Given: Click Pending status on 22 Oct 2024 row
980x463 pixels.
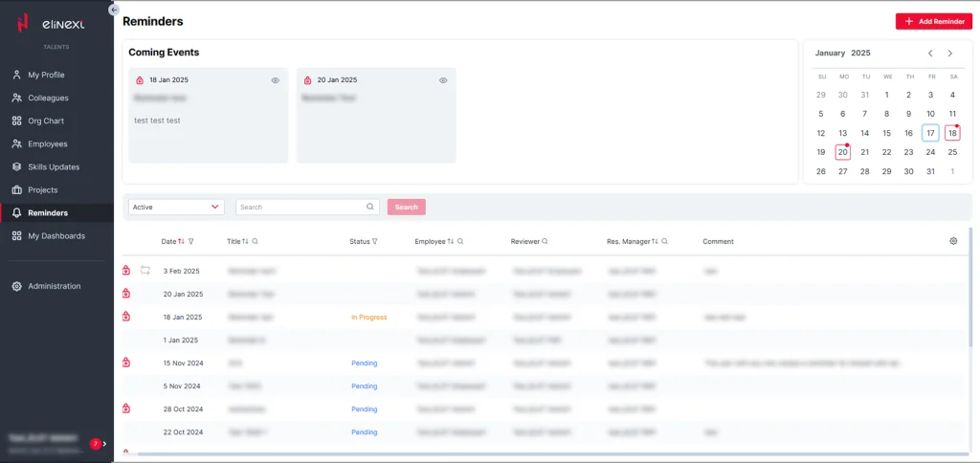Looking at the screenshot, I should 365,432.
